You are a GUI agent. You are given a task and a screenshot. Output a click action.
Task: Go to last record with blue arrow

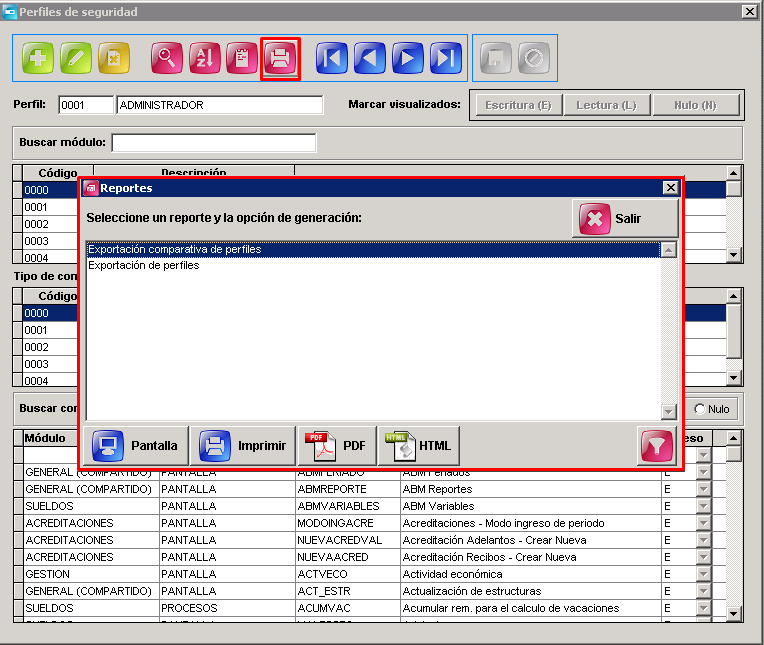[x=446, y=58]
